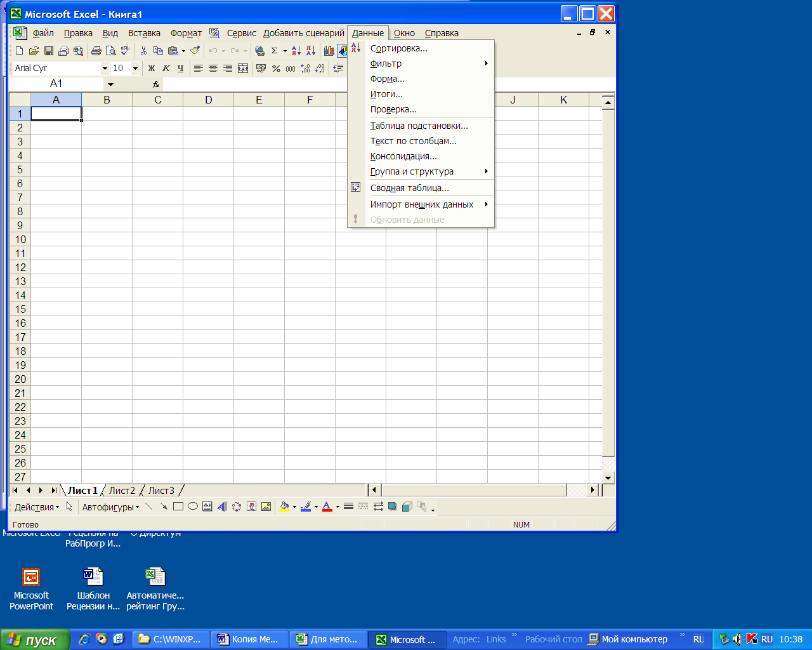Viewport: 812px width, 650px height.
Task: Align cell text right
Action: pos(228,68)
